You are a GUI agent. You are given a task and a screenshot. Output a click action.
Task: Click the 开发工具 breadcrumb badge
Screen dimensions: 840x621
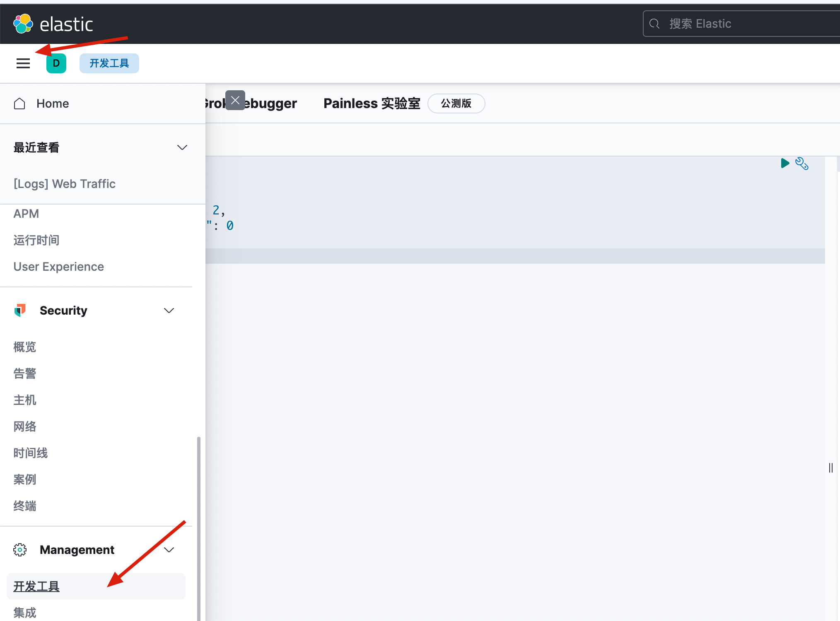point(109,63)
